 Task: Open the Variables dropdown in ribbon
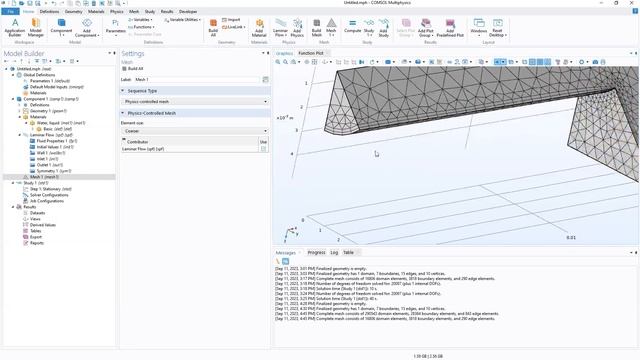[140, 20]
